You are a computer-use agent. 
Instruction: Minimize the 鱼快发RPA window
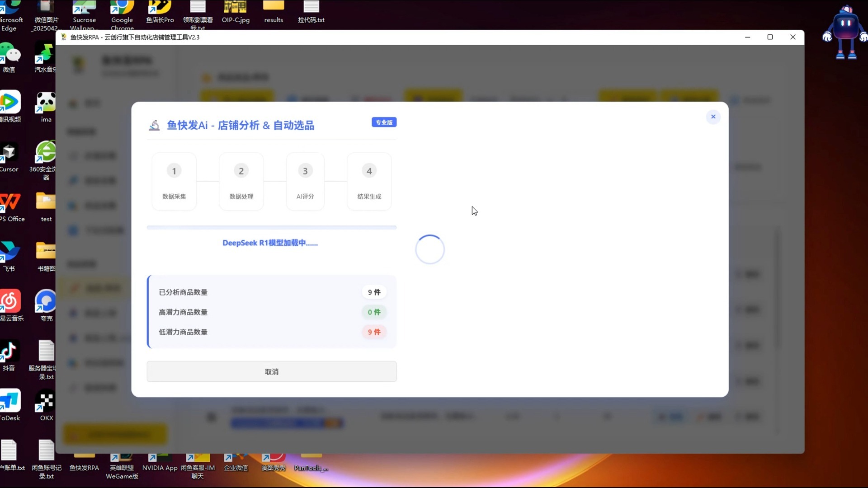click(x=747, y=37)
